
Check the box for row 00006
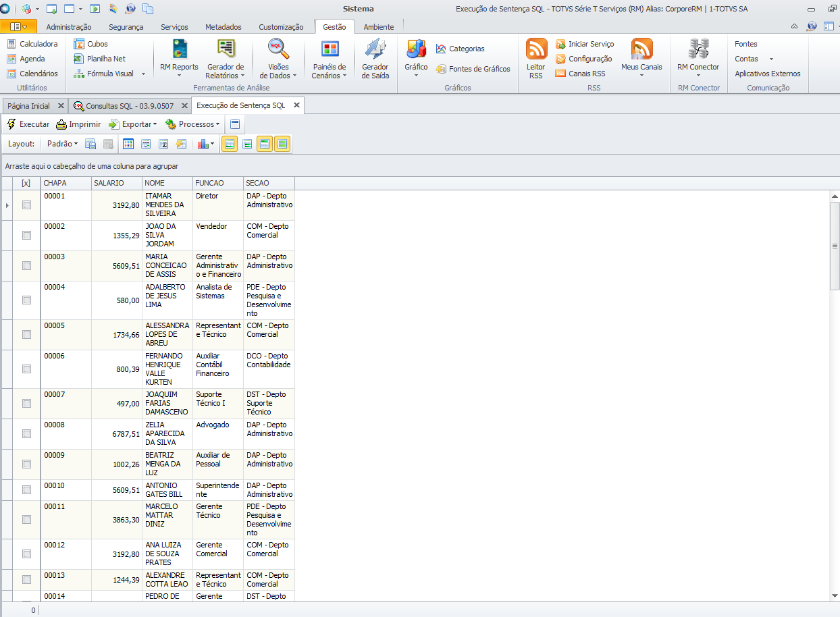(x=27, y=369)
